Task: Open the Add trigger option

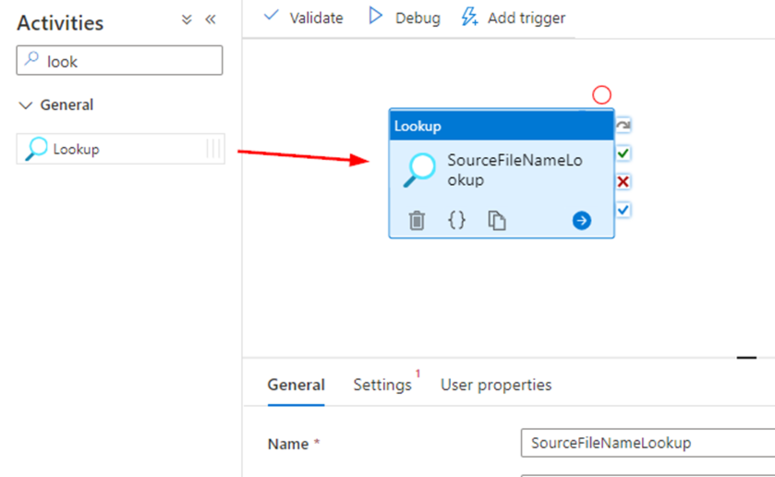Action: (513, 18)
